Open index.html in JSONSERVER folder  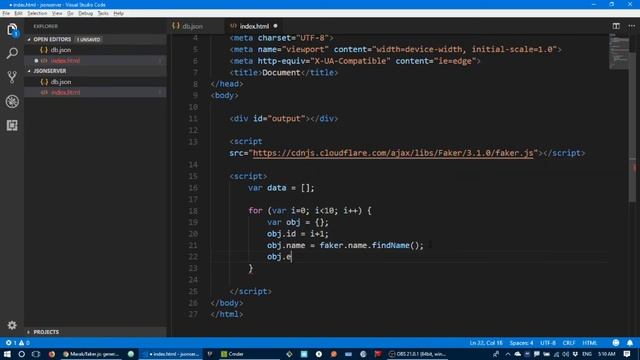96,93
